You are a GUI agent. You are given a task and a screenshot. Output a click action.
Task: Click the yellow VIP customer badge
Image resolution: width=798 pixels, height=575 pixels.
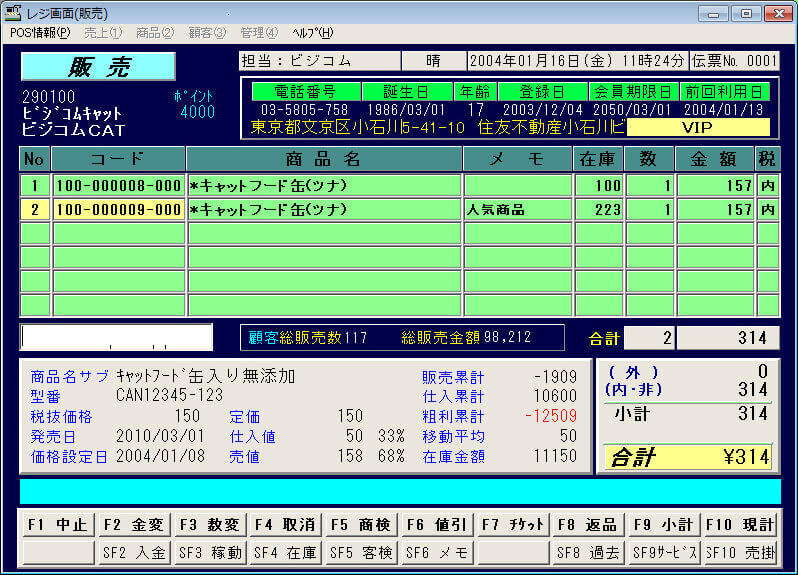[x=698, y=128]
